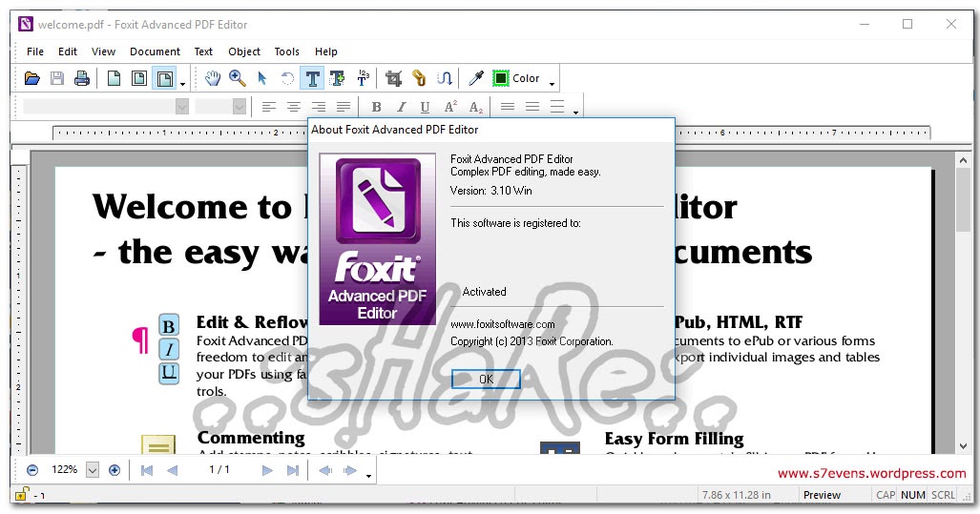Toggle Subscript formatting
This screenshot has height=514, width=980.
pos(475,108)
